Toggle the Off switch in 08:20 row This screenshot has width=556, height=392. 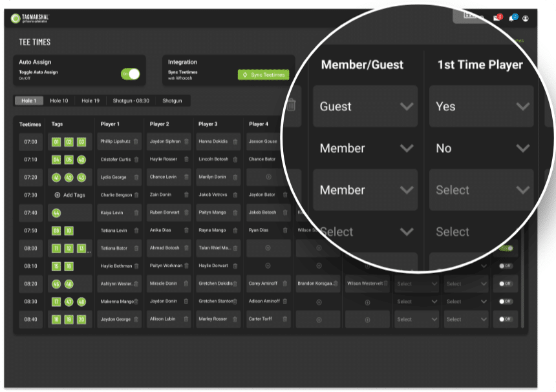505,284
